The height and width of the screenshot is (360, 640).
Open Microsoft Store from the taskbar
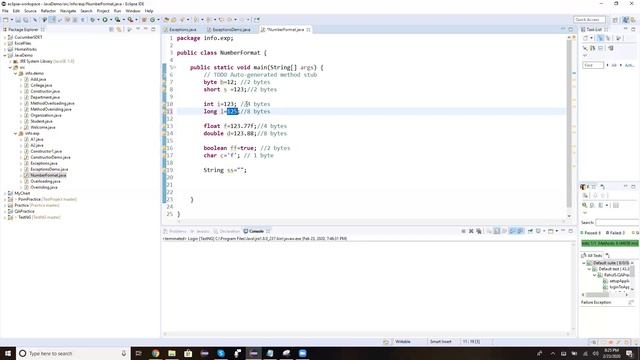(188, 353)
